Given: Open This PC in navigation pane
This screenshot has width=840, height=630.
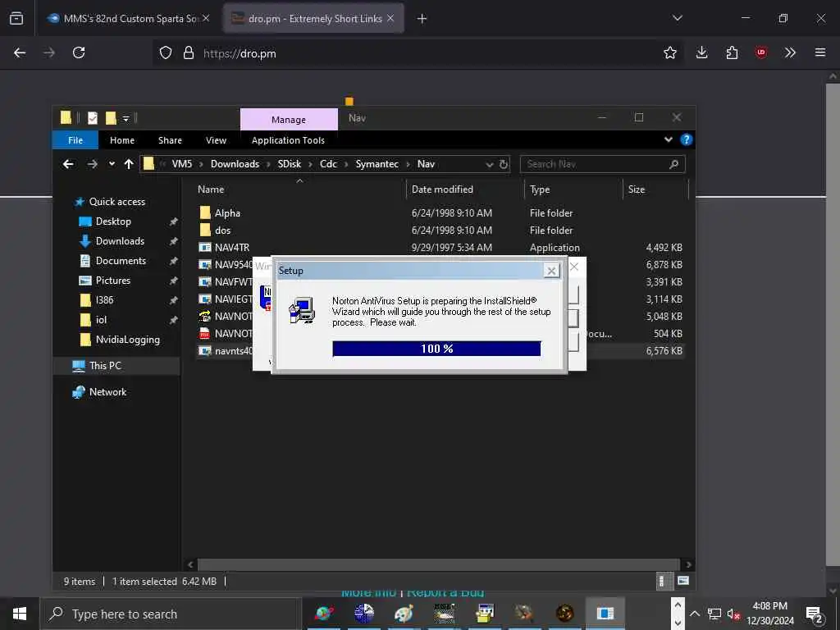Looking at the screenshot, I should click(x=106, y=365).
